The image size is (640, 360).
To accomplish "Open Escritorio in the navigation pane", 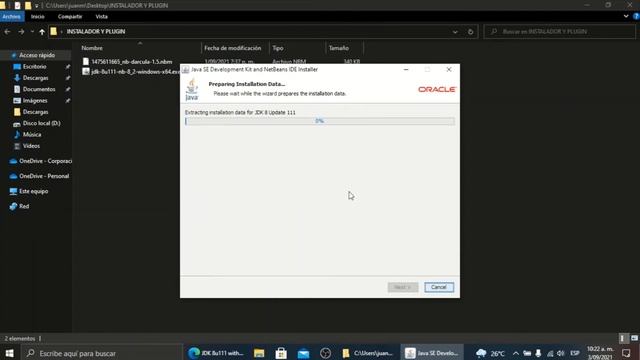I will 35,67.
